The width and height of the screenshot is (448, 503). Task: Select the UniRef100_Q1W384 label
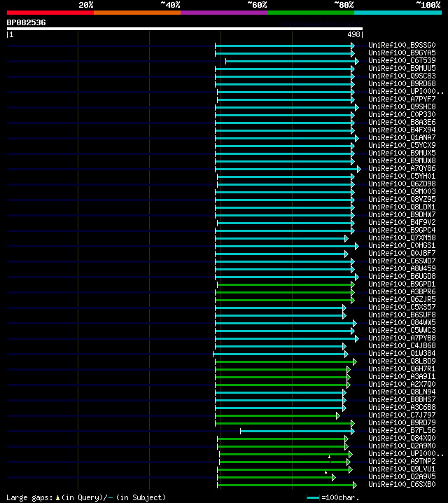(402, 353)
